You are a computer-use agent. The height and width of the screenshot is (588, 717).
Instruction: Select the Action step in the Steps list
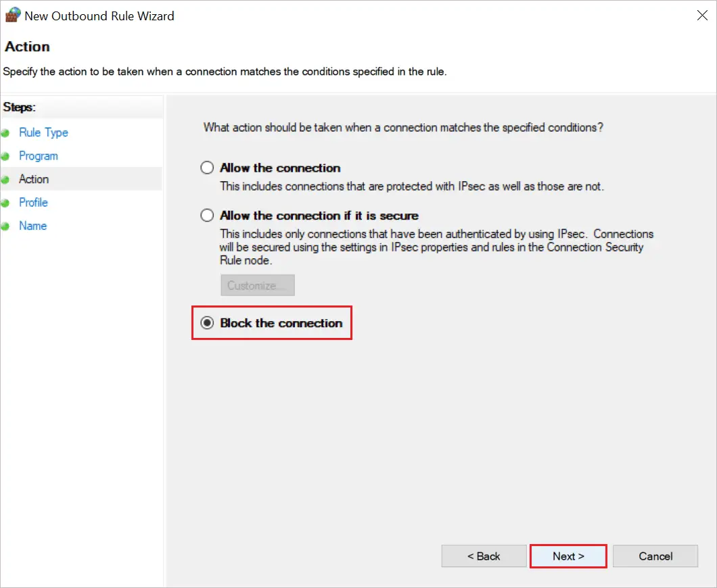[x=34, y=179]
